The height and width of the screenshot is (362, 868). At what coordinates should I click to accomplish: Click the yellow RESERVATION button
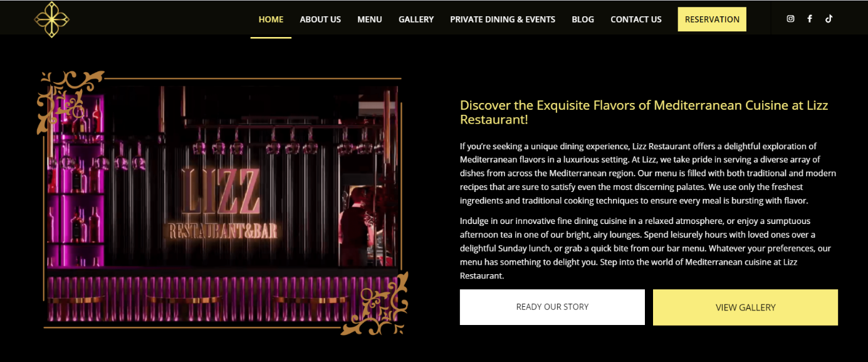pyautogui.click(x=712, y=19)
